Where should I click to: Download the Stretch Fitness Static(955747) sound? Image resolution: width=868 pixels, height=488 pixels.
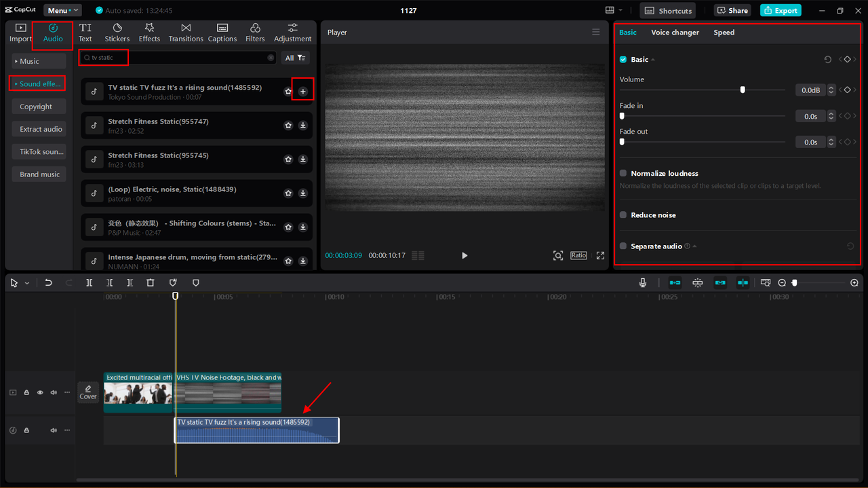302,126
